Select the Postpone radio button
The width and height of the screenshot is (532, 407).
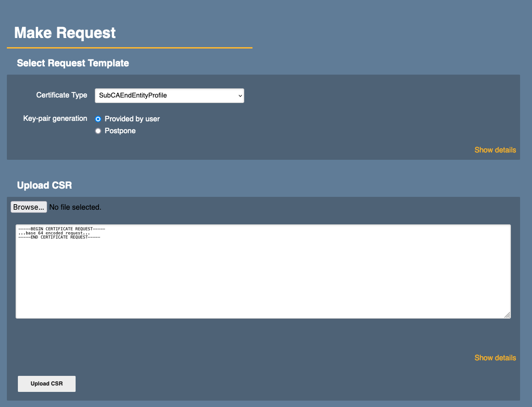98,131
